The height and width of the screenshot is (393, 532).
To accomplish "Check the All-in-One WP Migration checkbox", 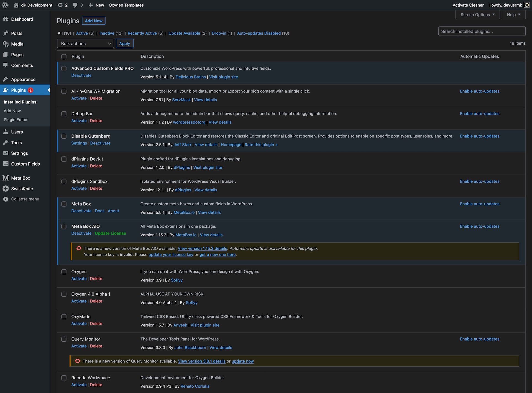I will tap(64, 91).
